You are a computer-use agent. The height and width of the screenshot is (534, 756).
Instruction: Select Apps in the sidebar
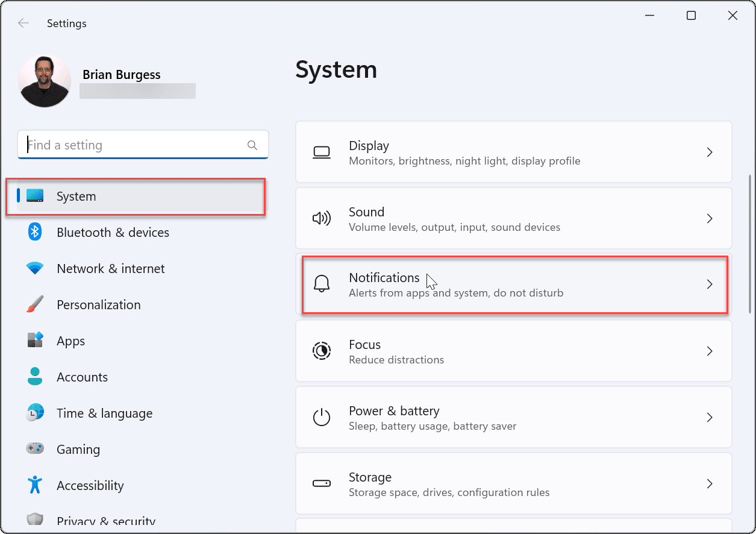click(70, 341)
